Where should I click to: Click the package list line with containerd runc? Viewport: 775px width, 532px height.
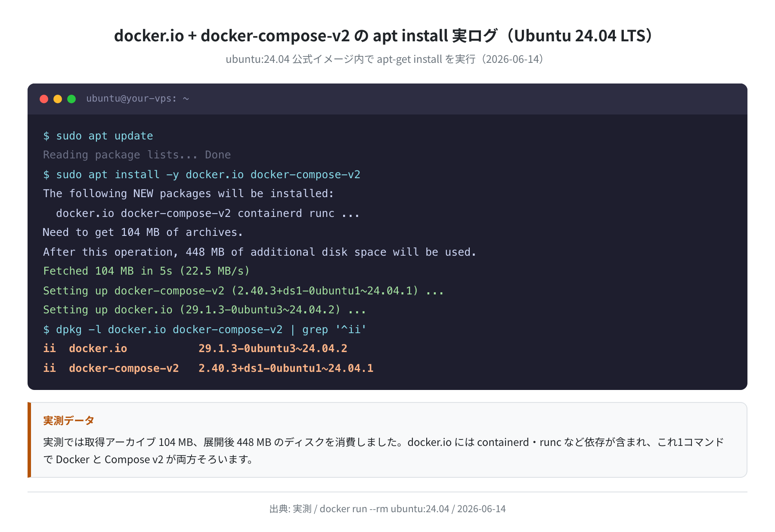208,213
